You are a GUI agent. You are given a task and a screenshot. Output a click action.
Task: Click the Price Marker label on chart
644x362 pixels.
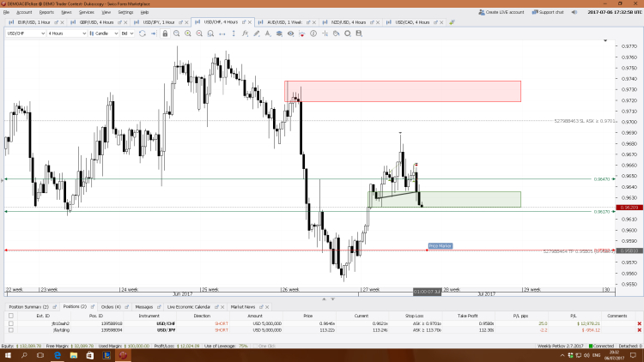tap(440, 246)
